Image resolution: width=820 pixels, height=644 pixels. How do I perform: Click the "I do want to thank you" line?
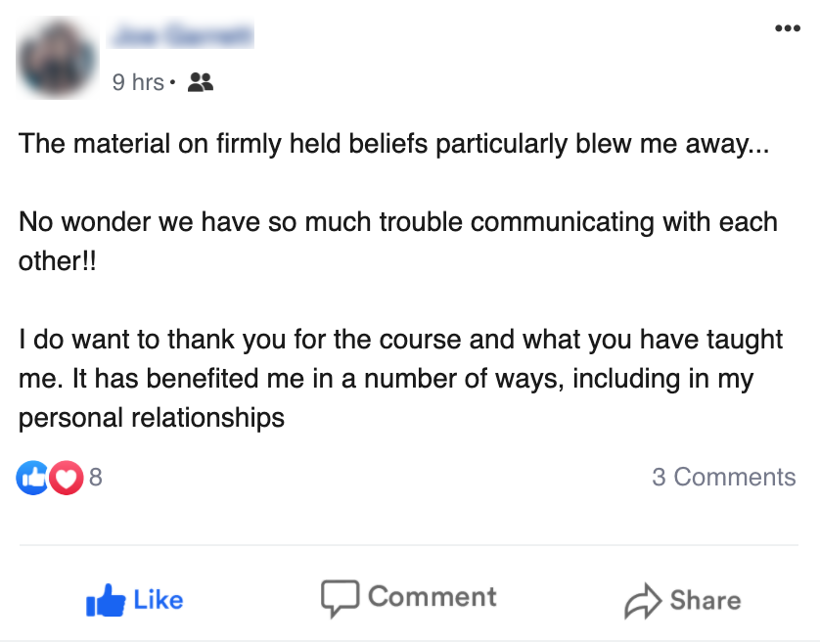(401, 340)
